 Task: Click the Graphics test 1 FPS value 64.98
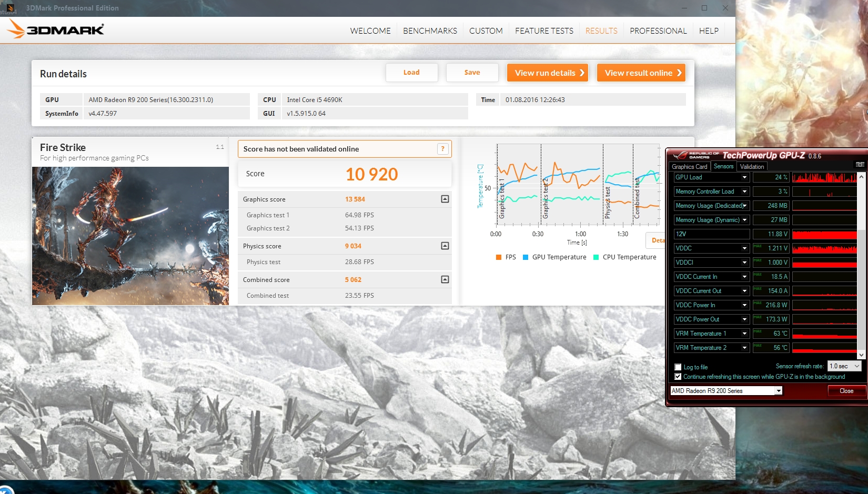tap(359, 215)
